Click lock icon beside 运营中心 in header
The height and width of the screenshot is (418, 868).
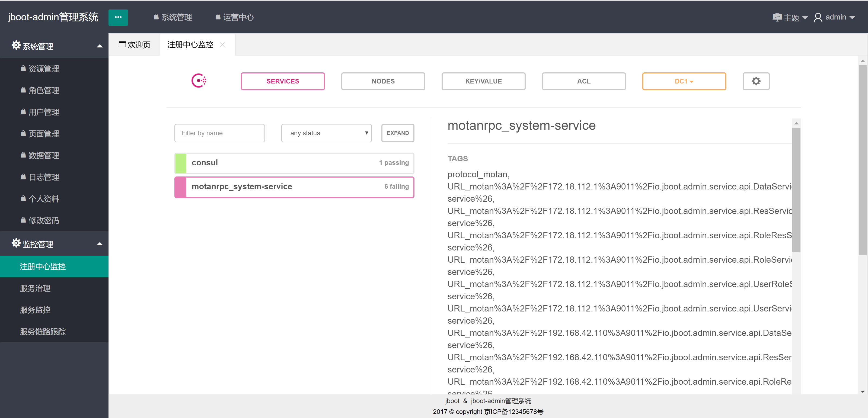218,17
